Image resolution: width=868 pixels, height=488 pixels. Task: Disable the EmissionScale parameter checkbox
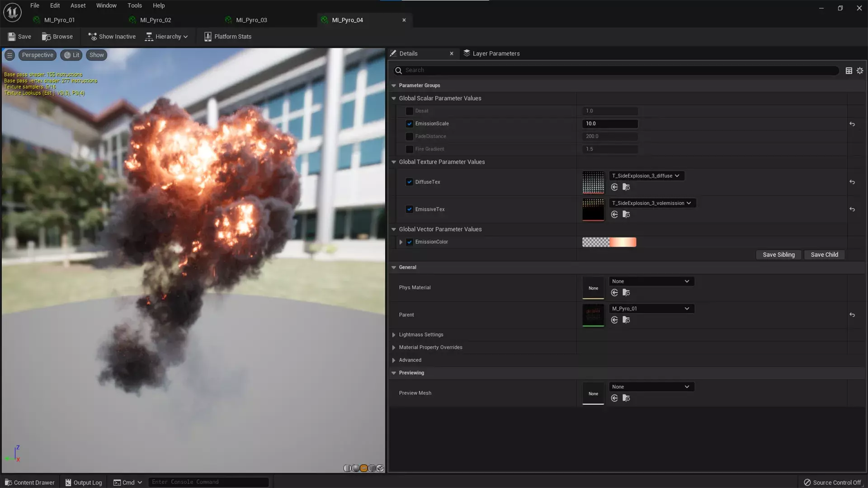point(409,123)
